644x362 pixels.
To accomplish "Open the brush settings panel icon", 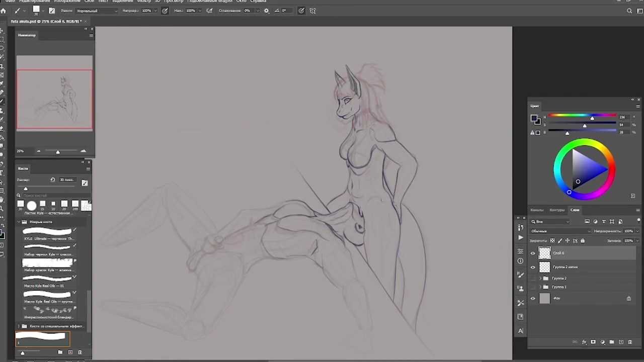I will [x=51, y=11].
